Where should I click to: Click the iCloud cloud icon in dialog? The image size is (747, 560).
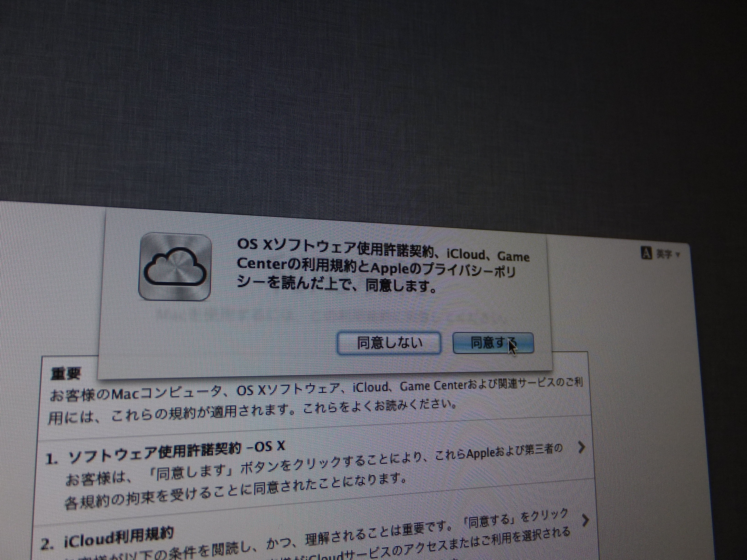click(x=175, y=267)
